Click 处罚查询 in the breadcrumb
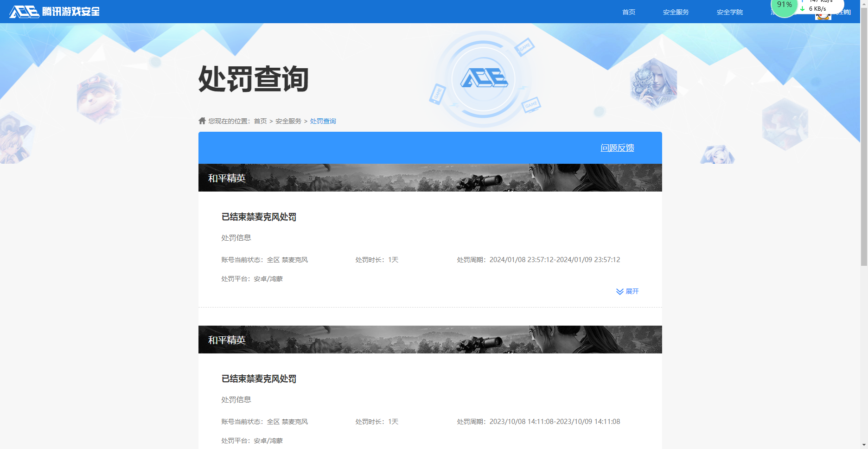This screenshot has height=449, width=868. (323, 121)
